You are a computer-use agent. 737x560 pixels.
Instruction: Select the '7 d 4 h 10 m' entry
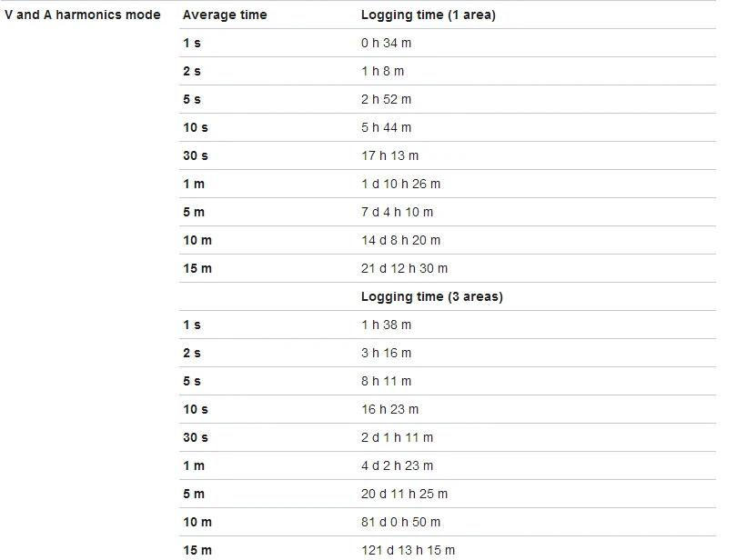pyautogui.click(x=397, y=213)
